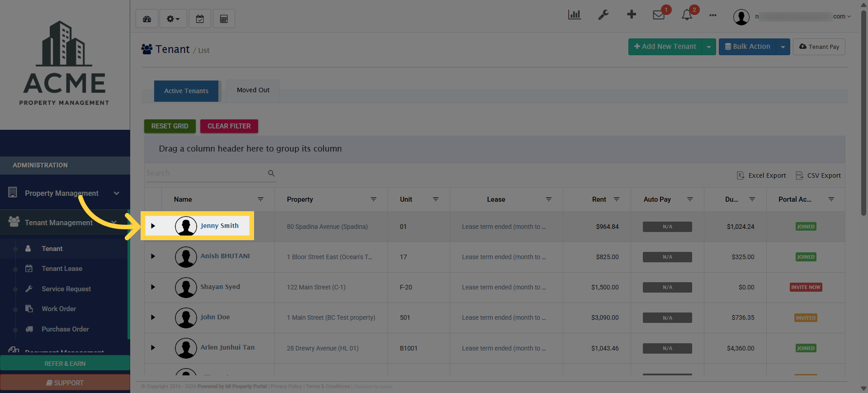The image size is (868, 393).
Task: Click the search magnifier icon
Action: (271, 173)
